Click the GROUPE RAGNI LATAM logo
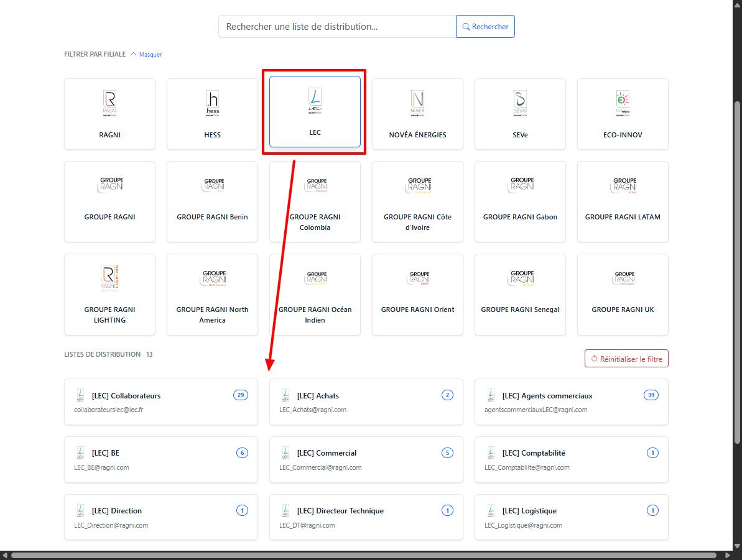Image resolution: width=742 pixels, height=560 pixels. [x=623, y=185]
